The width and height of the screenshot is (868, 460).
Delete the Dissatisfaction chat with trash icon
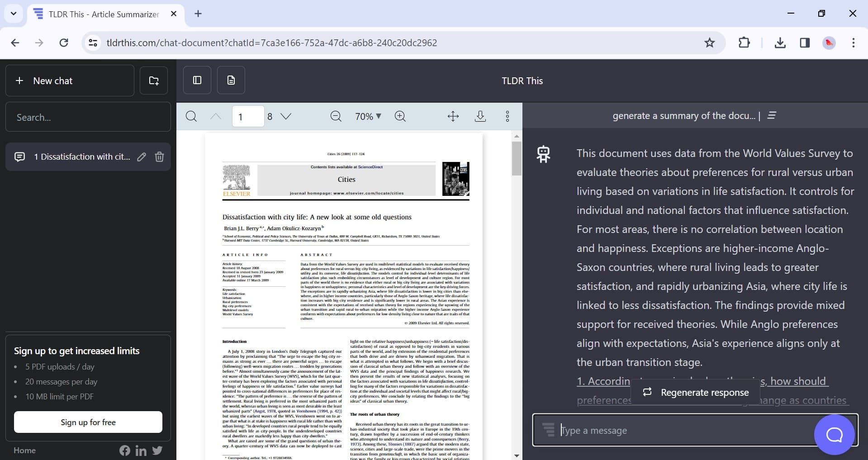pos(159,156)
